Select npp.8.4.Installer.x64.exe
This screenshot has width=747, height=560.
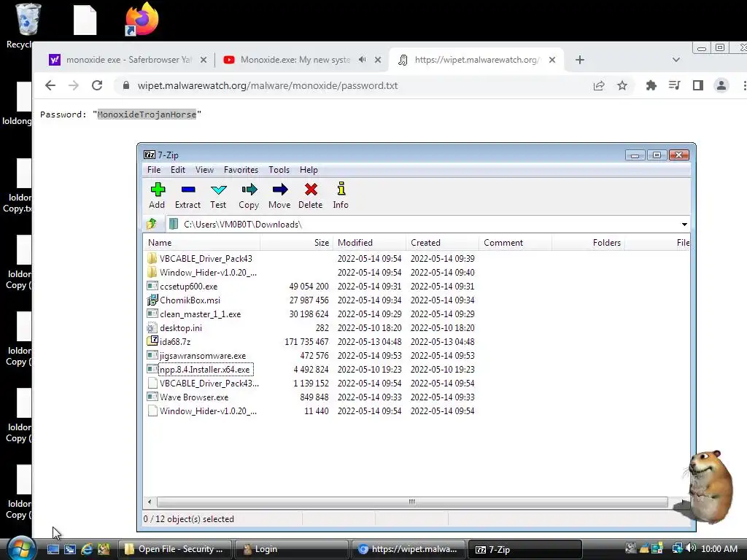tap(204, 370)
